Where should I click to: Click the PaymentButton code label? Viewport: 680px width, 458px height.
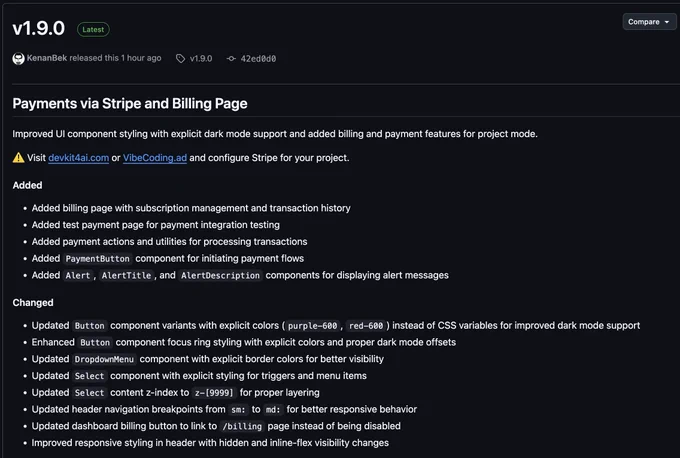point(98,259)
